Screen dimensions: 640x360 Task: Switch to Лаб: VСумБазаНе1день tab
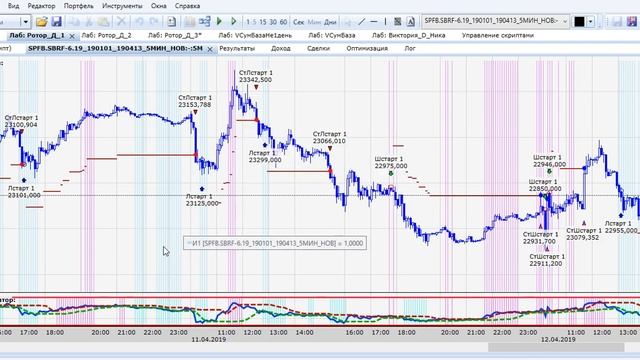click(x=255, y=36)
